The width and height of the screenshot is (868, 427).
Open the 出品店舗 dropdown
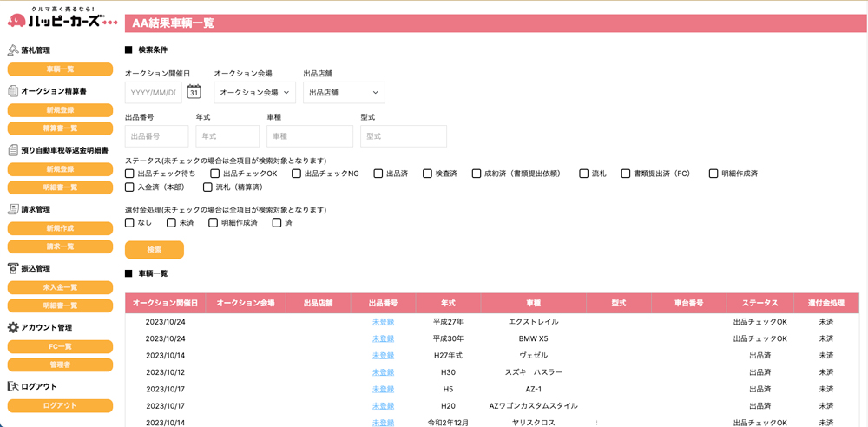[344, 93]
